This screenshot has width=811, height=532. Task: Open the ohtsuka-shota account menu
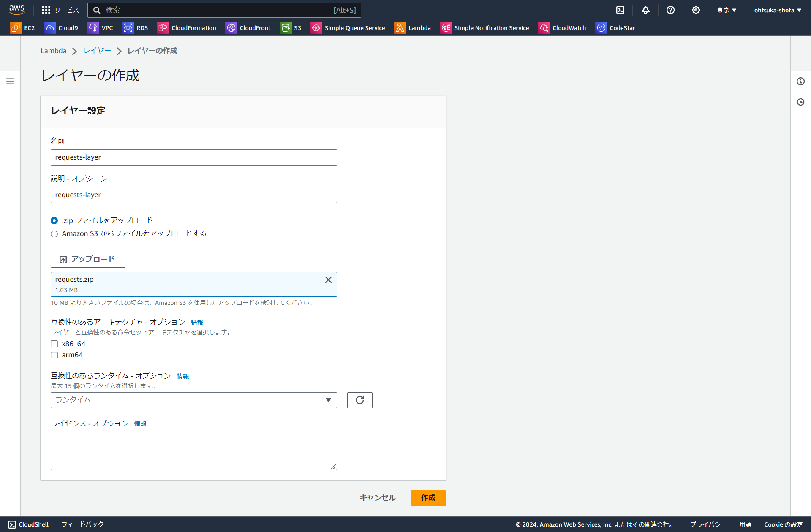point(777,10)
